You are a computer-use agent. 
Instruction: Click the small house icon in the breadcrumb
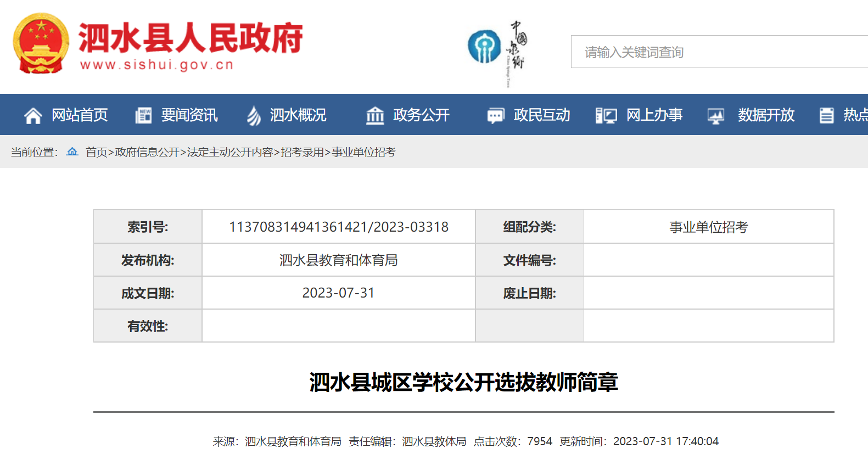pyautogui.click(x=72, y=152)
